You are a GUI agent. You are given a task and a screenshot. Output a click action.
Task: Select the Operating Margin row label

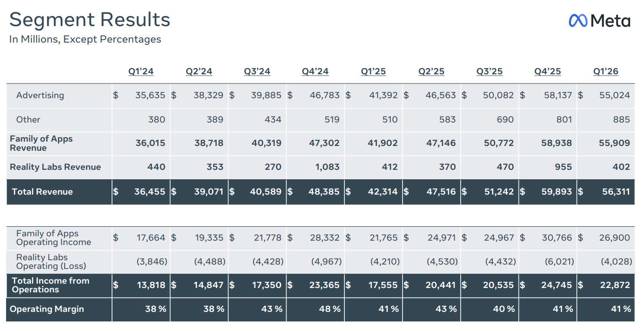point(47,309)
